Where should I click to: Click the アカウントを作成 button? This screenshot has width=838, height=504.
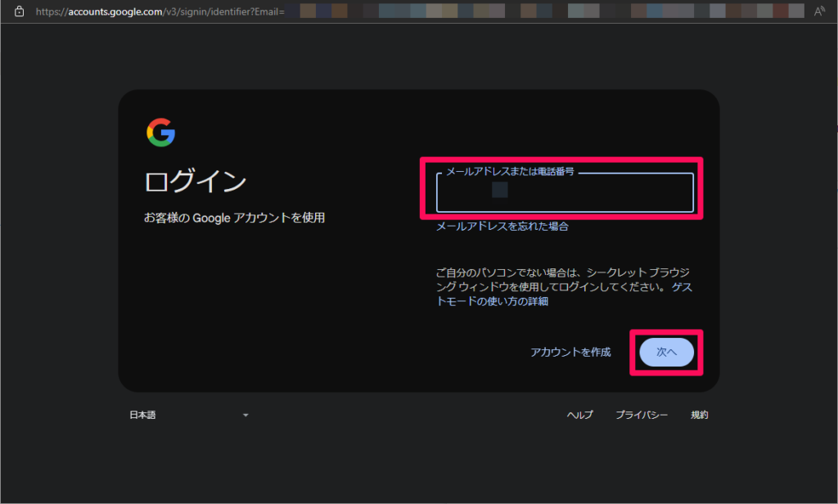click(x=570, y=352)
